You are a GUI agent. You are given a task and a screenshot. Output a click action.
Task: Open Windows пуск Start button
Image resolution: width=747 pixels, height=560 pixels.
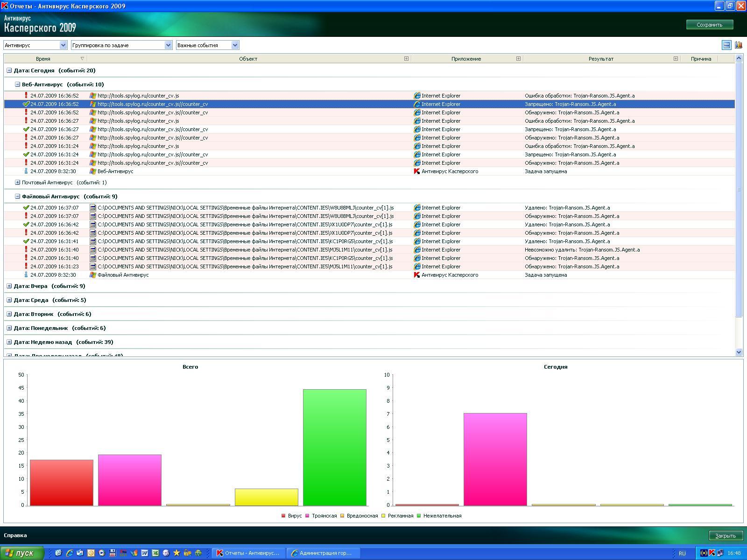22,553
